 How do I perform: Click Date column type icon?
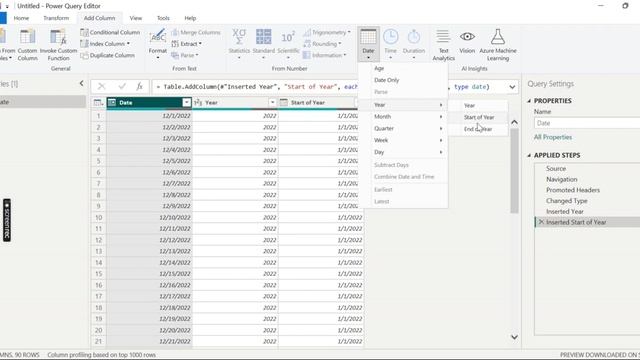[112, 102]
